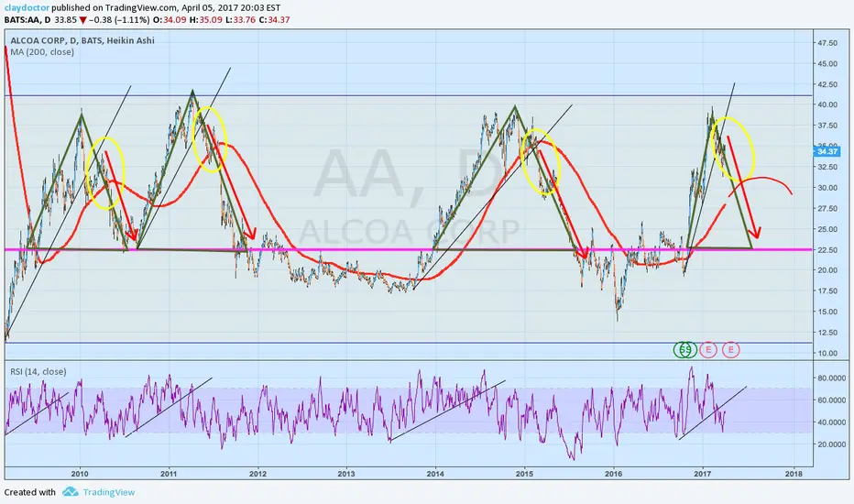Click the 15.00 price axis label

tap(827, 312)
